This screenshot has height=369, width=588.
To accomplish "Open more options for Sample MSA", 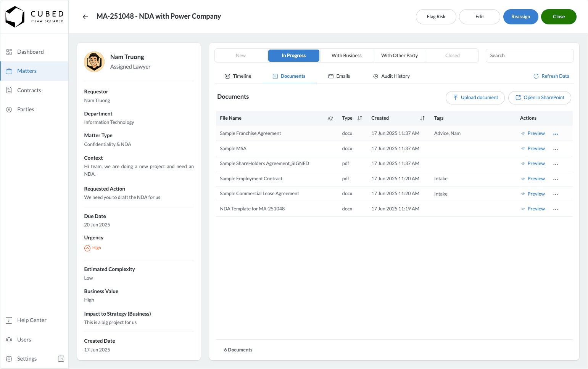I will [556, 149].
